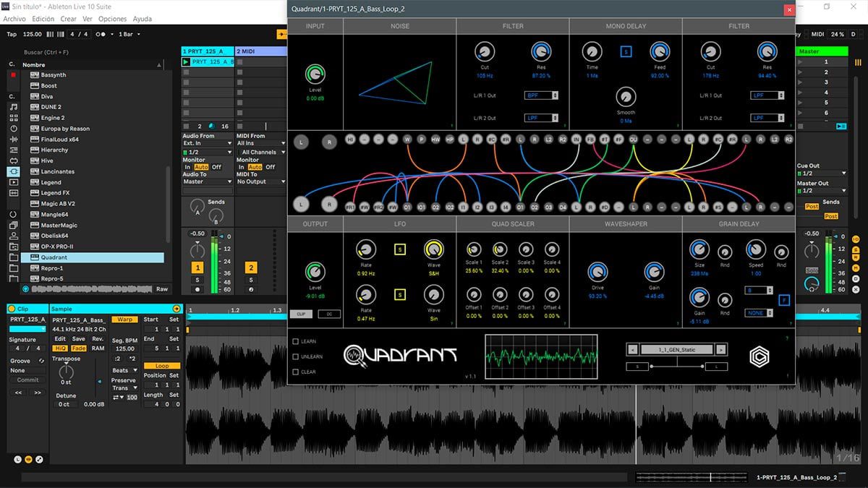The image size is (868, 488).
Task: Toggle the second LFO sync S button
Action: click(399, 294)
